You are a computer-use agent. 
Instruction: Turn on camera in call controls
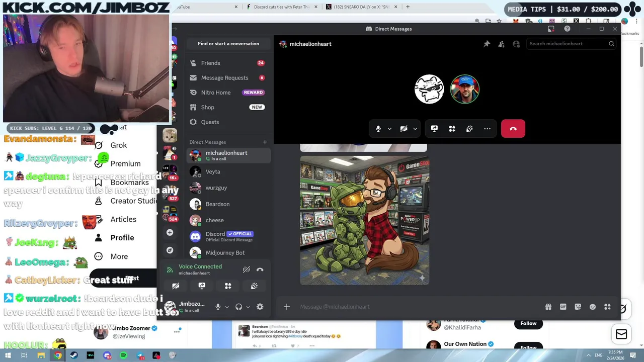click(404, 129)
